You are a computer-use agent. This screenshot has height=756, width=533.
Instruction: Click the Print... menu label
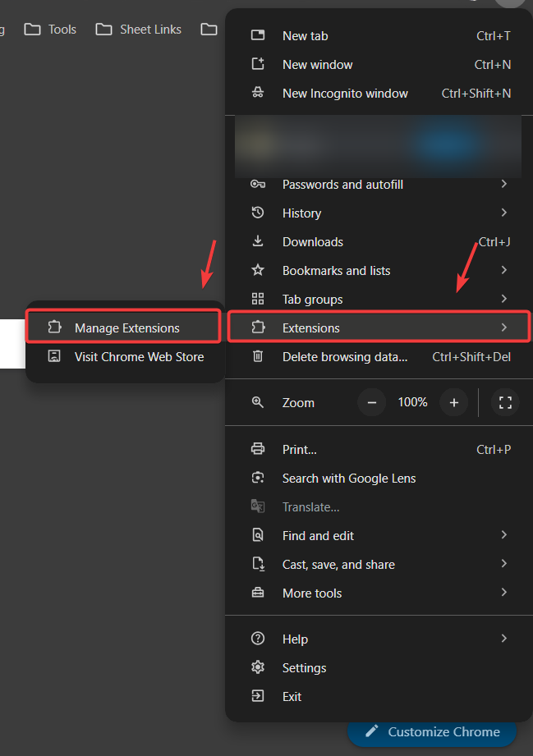click(300, 449)
